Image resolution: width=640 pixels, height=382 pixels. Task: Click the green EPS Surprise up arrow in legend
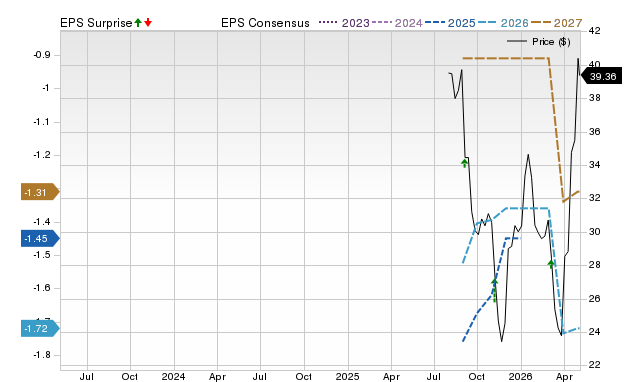tap(138, 23)
